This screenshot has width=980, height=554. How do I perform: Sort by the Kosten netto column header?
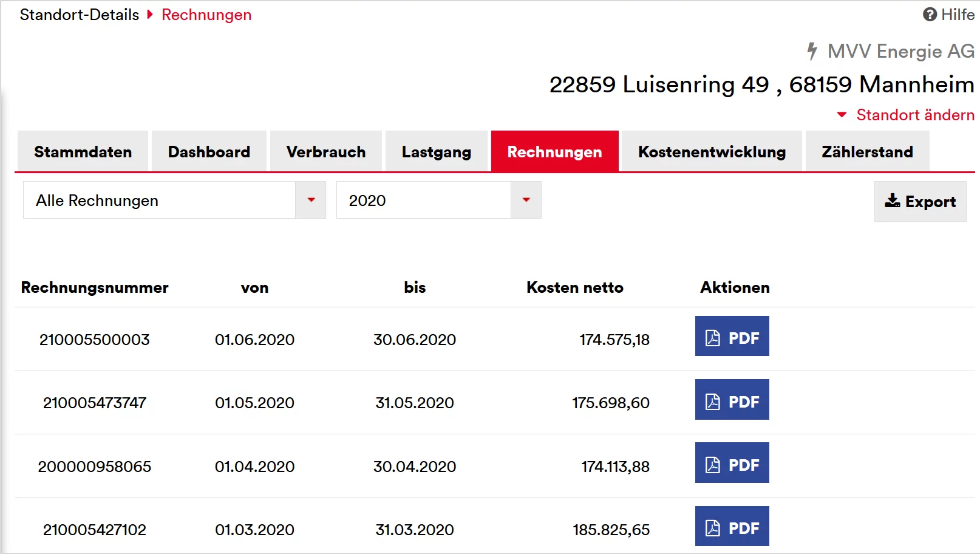[575, 287]
